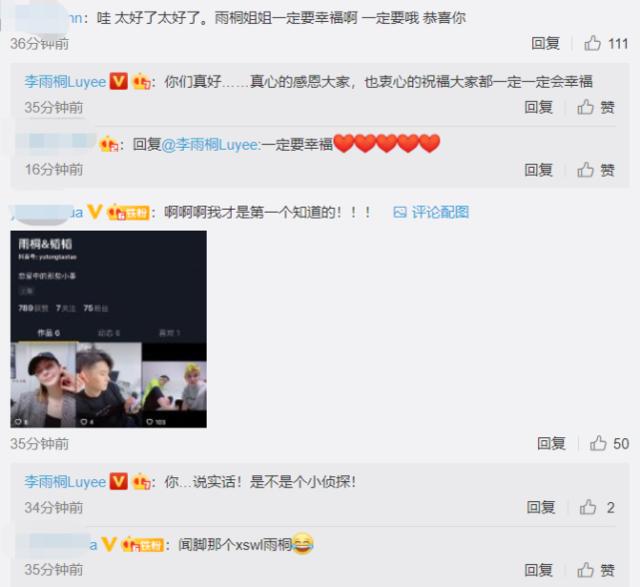
Task: Reply to the 是不是个小侦探 comment
Action: (541, 507)
